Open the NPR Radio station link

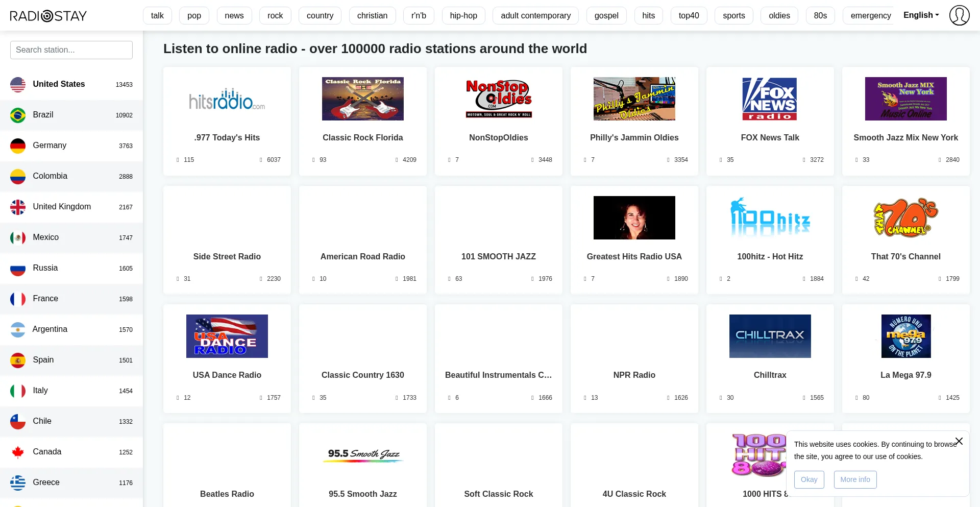634,375
